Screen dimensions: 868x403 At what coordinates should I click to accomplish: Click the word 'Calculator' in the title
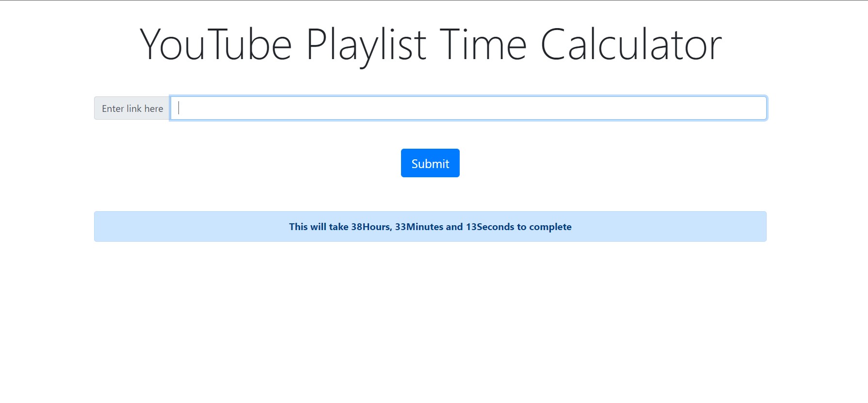[x=631, y=44]
